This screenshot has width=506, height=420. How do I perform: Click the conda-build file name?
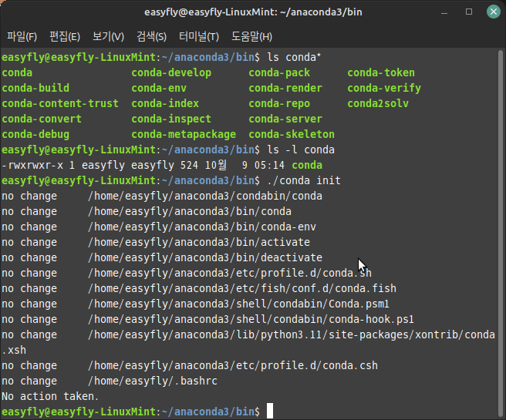(x=35, y=89)
